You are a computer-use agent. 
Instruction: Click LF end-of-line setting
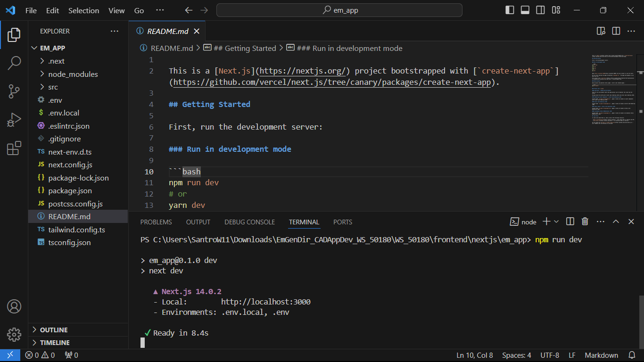click(x=572, y=355)
